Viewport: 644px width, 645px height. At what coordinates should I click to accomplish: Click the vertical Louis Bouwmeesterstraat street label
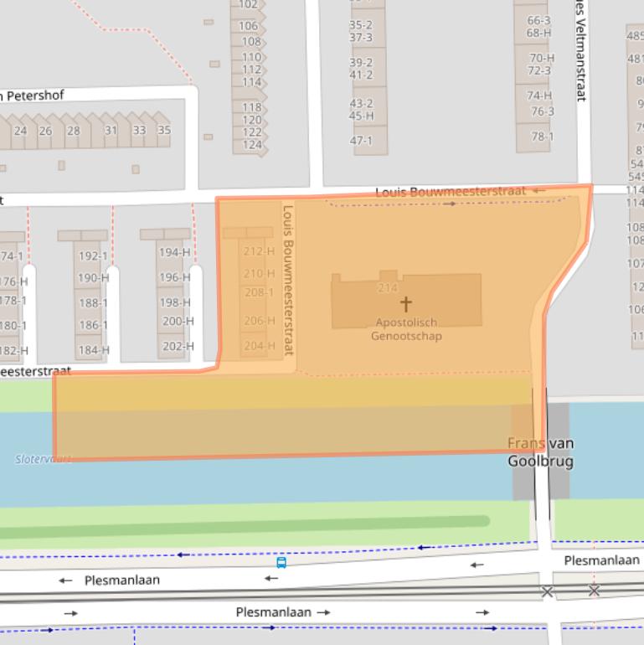pos(289,281)
